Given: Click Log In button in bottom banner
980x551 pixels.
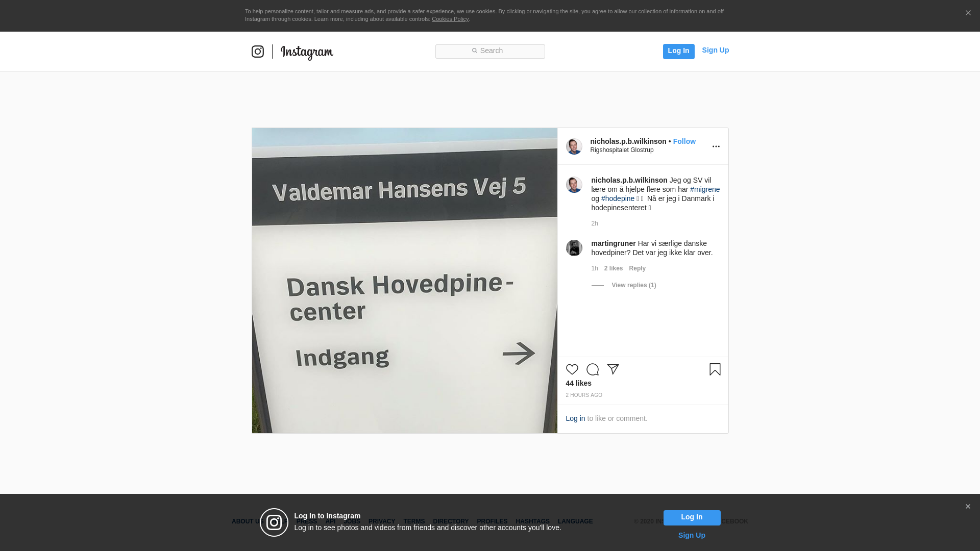Looking at the screenshot, I should point(692,518).
